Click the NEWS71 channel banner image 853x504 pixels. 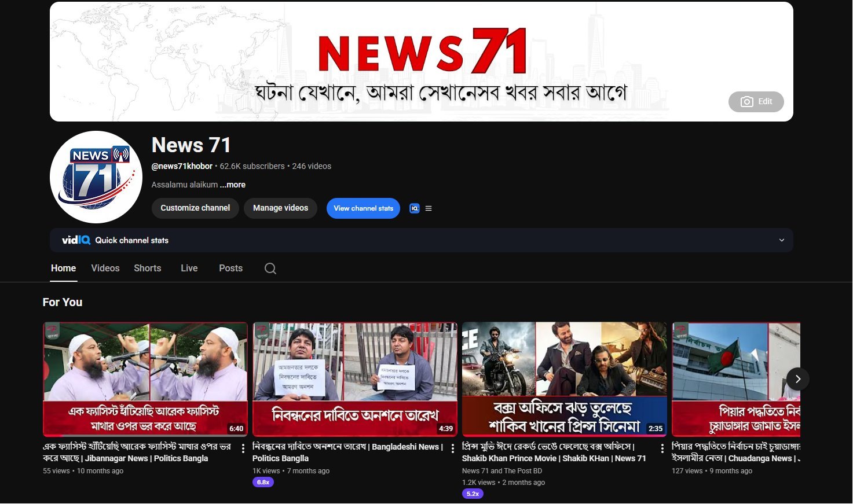click(x=422, y=61)
